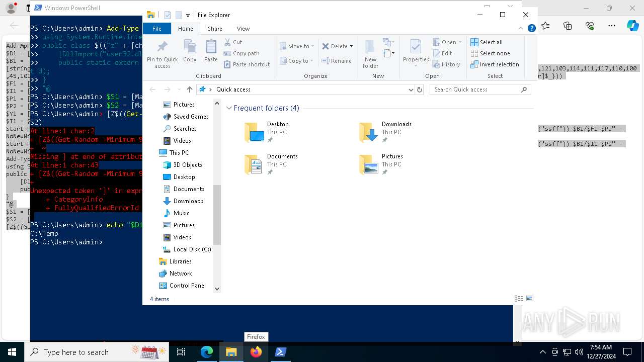Click the Paste ribbon button
Screen dimensions: 644x362
pos(211,51)
